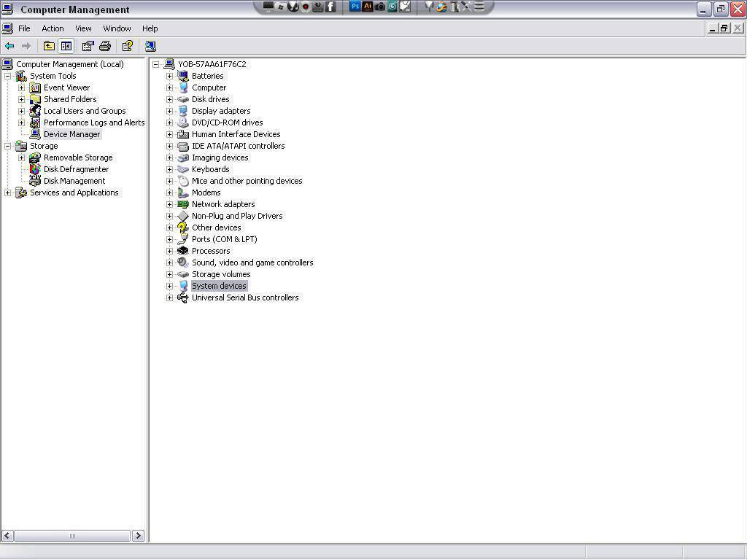Expand the Display adapters node
747x560 pixels.
169,111
